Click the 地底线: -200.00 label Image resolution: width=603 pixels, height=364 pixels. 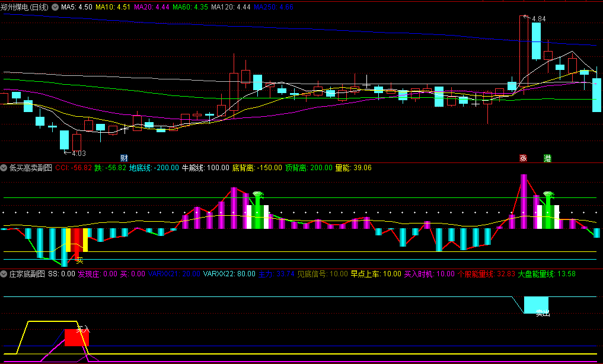[154, 168]
